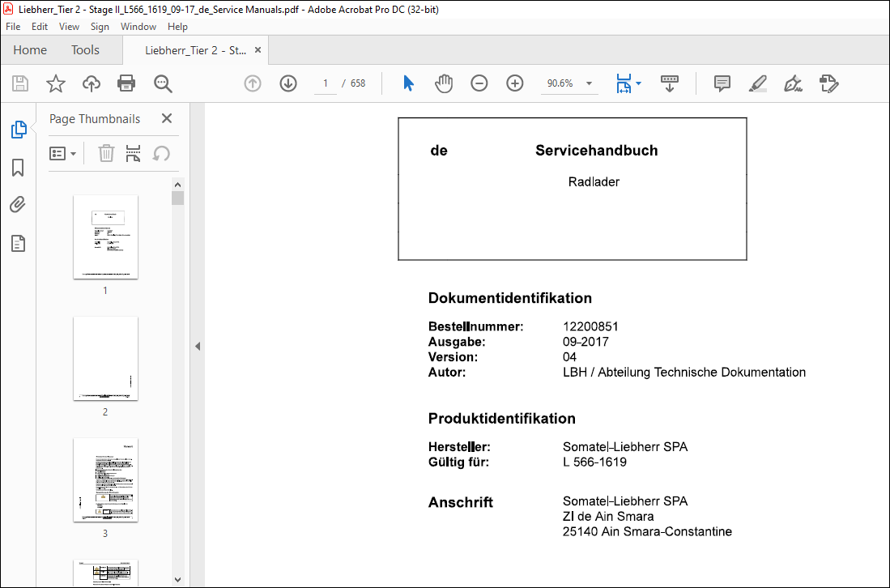Click the Save file icon

click(20, 83)
